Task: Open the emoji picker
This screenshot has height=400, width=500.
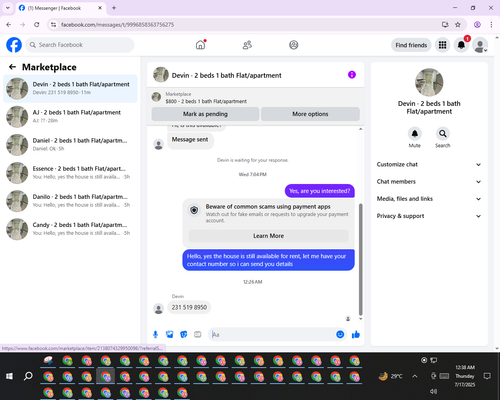Action: 340,334
